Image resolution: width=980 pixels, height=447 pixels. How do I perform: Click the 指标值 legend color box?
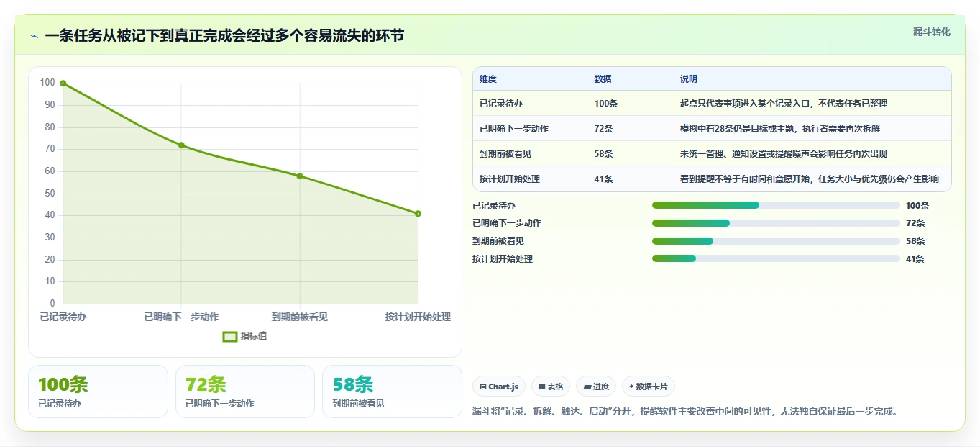tap(230, 336)
